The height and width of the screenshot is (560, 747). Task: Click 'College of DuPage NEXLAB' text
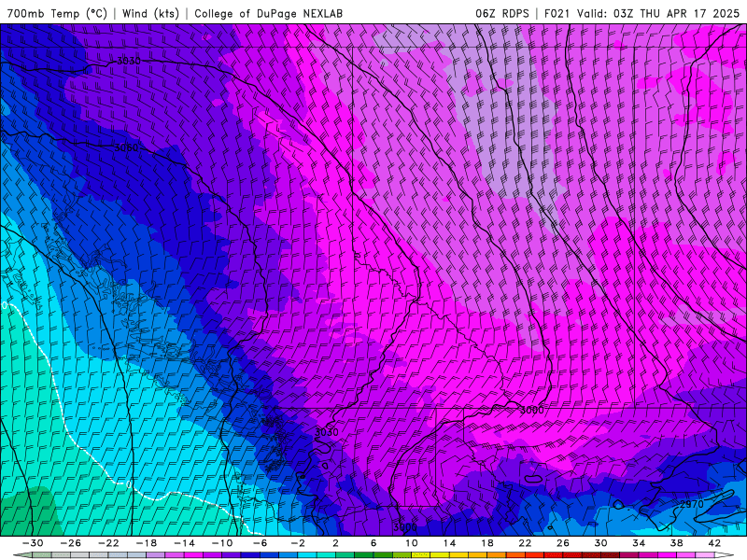pos(268,13)
